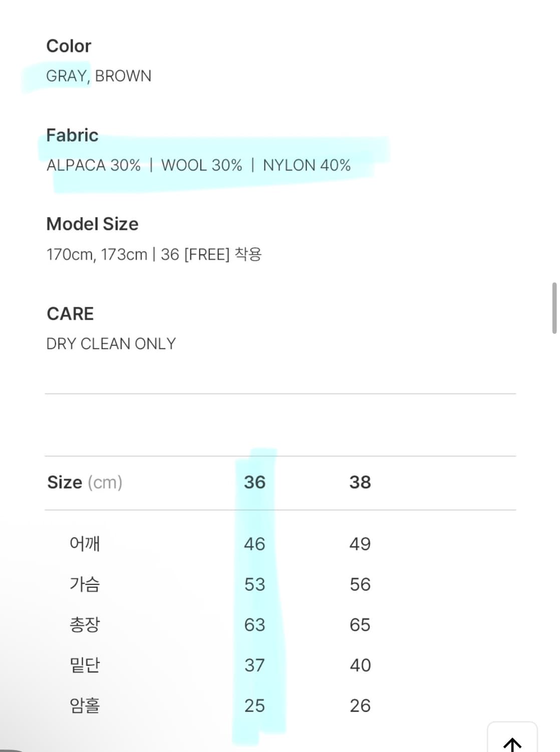The image size is (560, 752).
Task: Click the 밑단 value 40 cell
Action: (360, 665)
